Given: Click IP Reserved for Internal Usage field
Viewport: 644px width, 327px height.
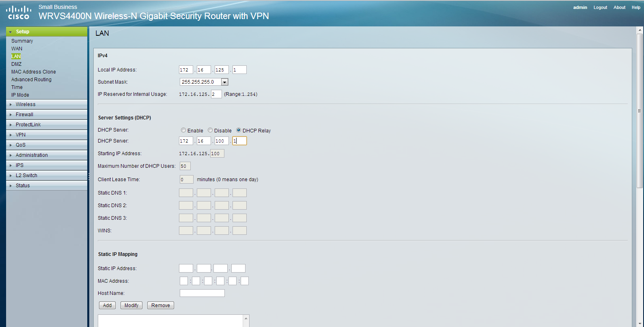Looking at the screenshot, I should [216, 94].
